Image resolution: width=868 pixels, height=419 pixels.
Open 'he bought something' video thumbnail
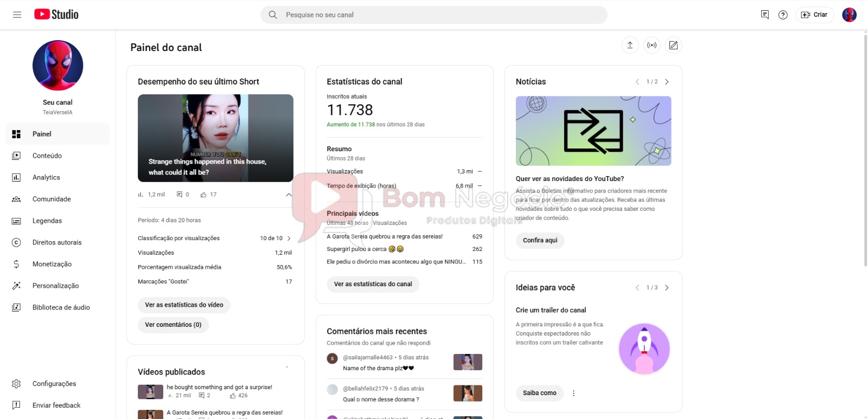[150, 392]
